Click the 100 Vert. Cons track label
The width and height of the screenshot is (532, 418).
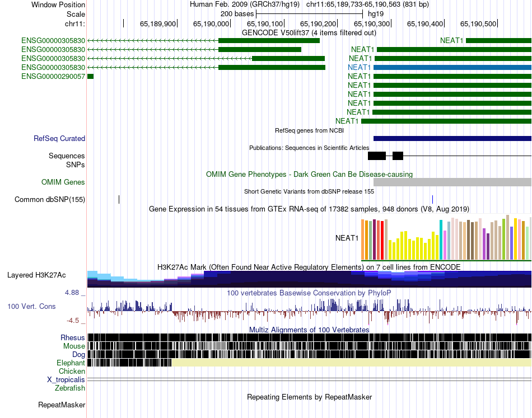tap(31, 307)
